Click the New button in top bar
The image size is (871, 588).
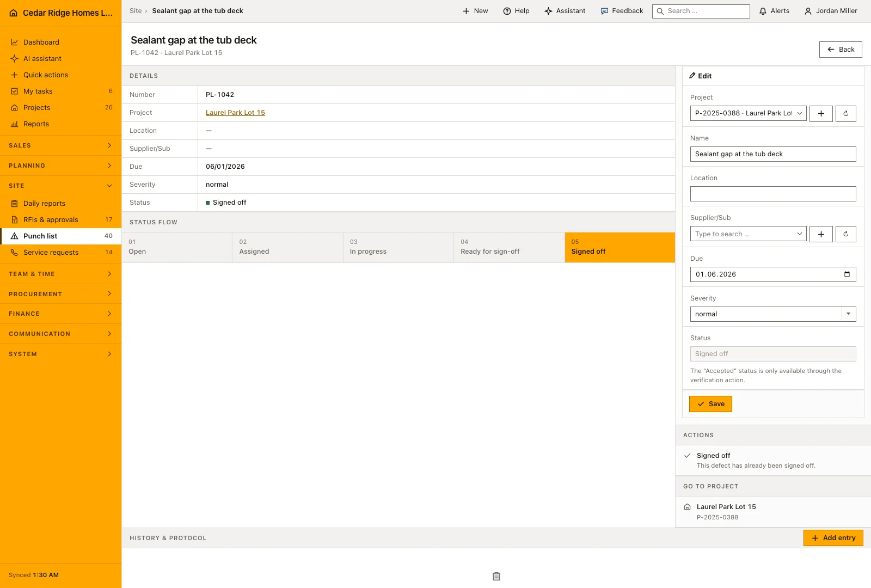(475, 11)
